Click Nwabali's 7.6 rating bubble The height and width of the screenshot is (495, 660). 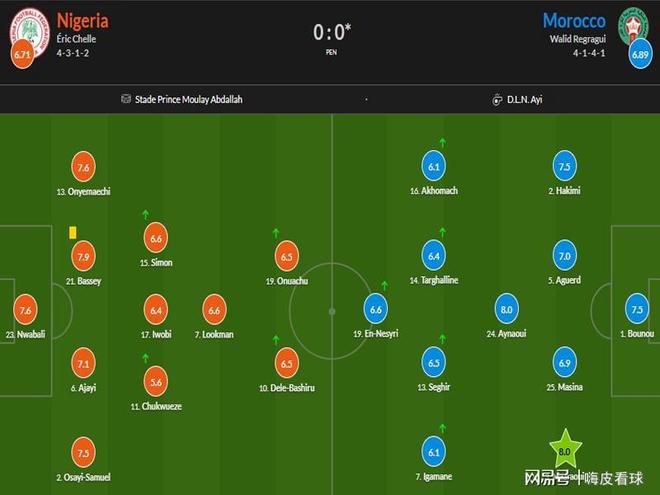click(26, 309)
